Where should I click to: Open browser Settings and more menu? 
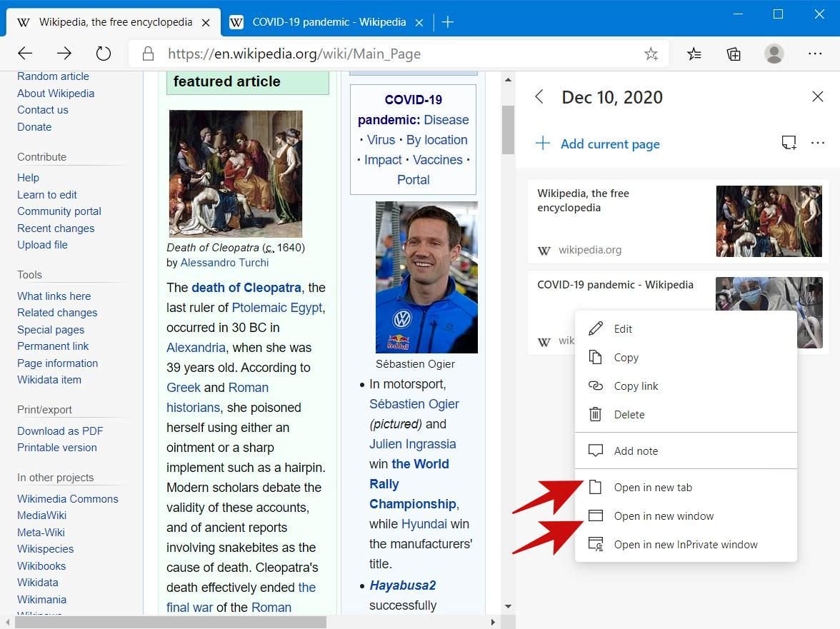tap(815, 54)
